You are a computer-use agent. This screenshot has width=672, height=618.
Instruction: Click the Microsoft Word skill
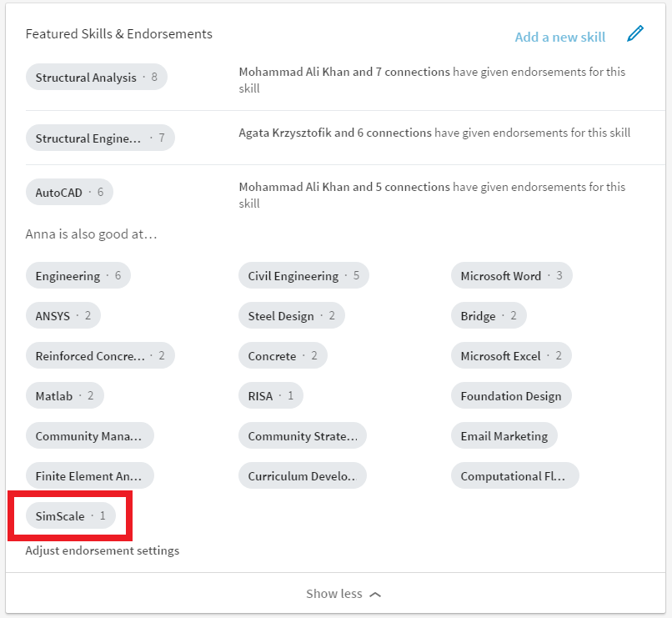(x=511, y=276)
